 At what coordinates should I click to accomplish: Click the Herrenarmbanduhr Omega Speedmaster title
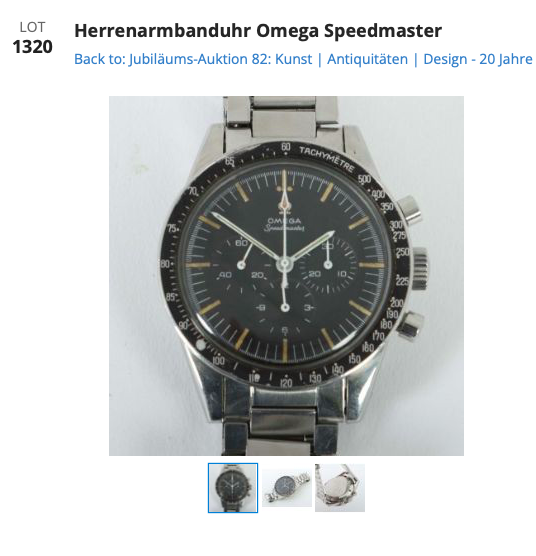coord(258,30)
